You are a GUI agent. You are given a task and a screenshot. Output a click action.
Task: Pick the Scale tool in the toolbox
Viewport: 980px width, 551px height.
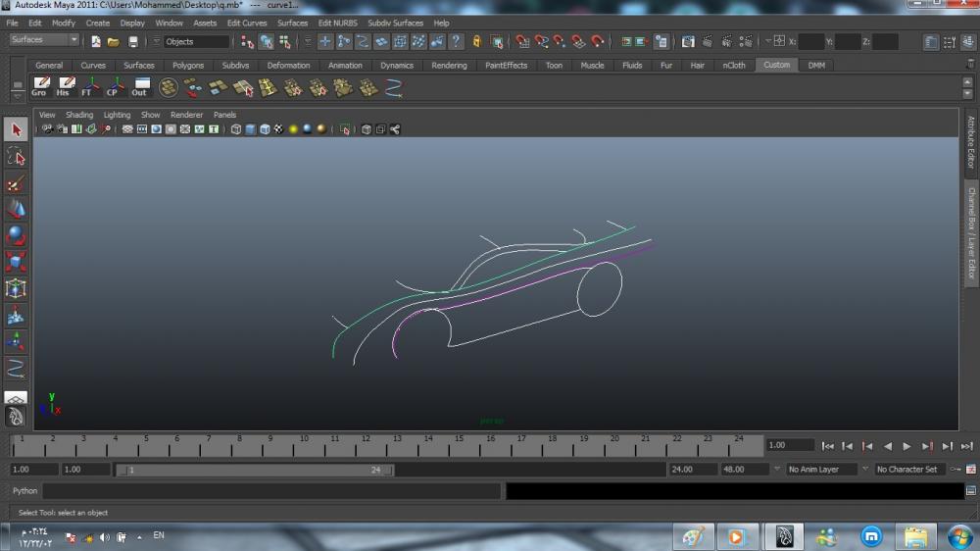pos(16,262)
